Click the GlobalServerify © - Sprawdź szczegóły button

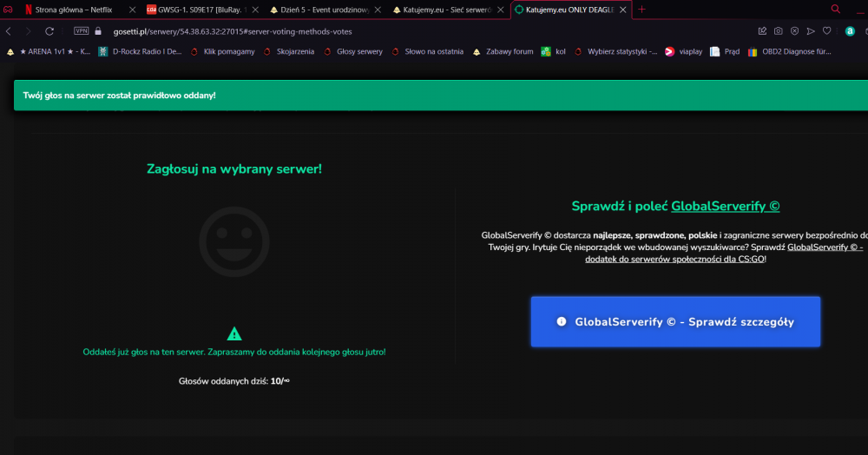(675, 321)
